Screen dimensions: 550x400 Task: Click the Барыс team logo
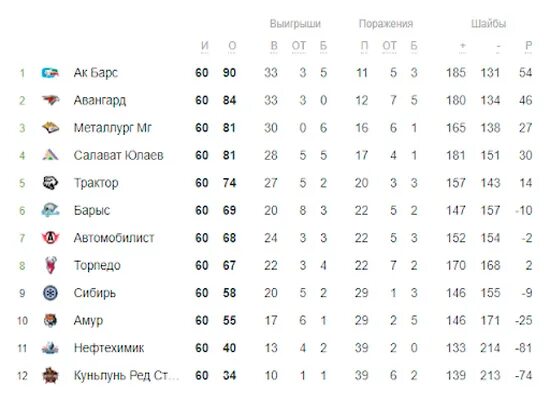pos(50,210)
